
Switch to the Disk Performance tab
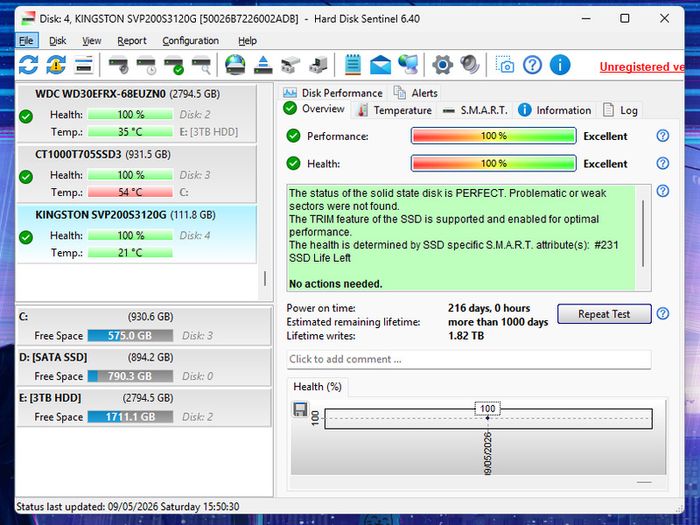click(x=333, y=93)
